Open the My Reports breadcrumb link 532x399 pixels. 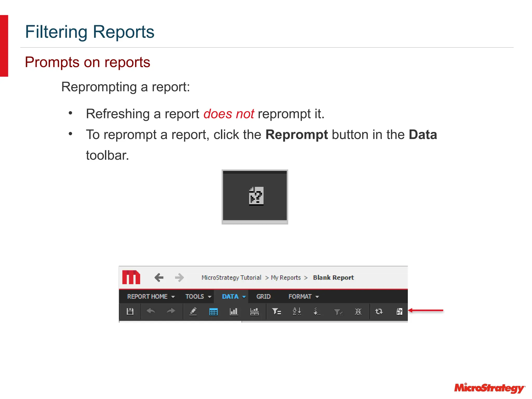286,278
